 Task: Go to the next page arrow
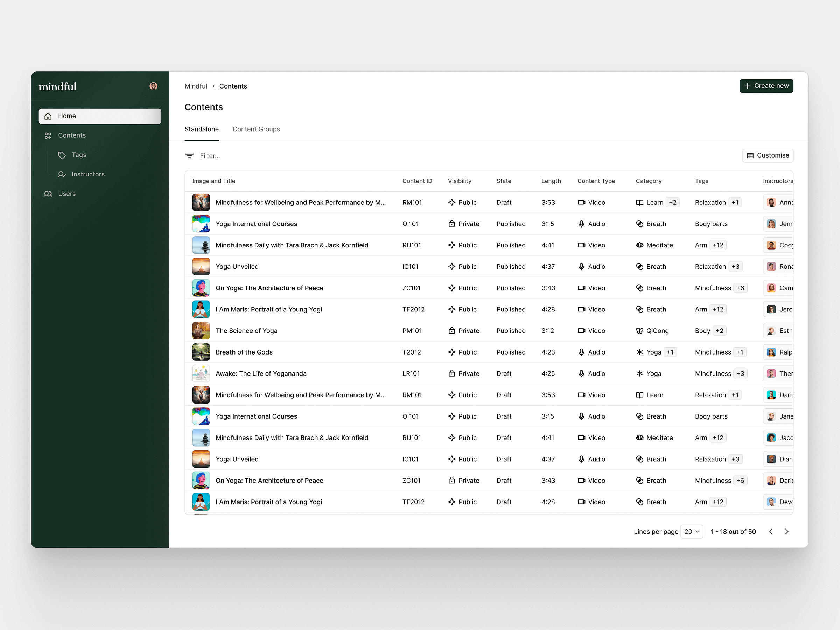[786, 532]
